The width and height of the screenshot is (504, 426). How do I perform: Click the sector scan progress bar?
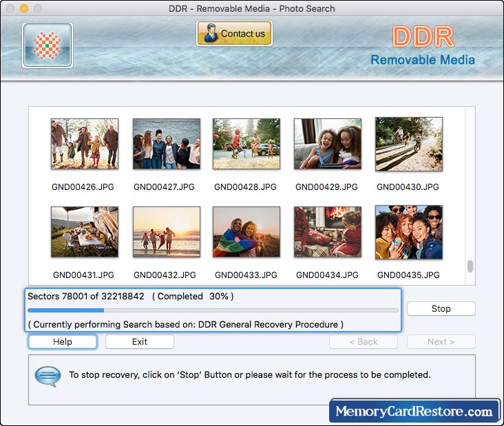coord(212,310)
